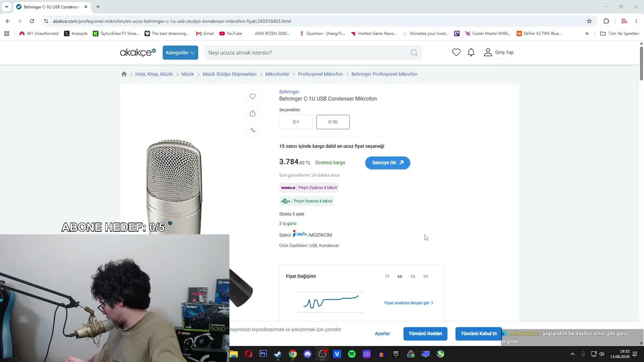Open the Anasayfa bookmark

(x=75, y=34)
